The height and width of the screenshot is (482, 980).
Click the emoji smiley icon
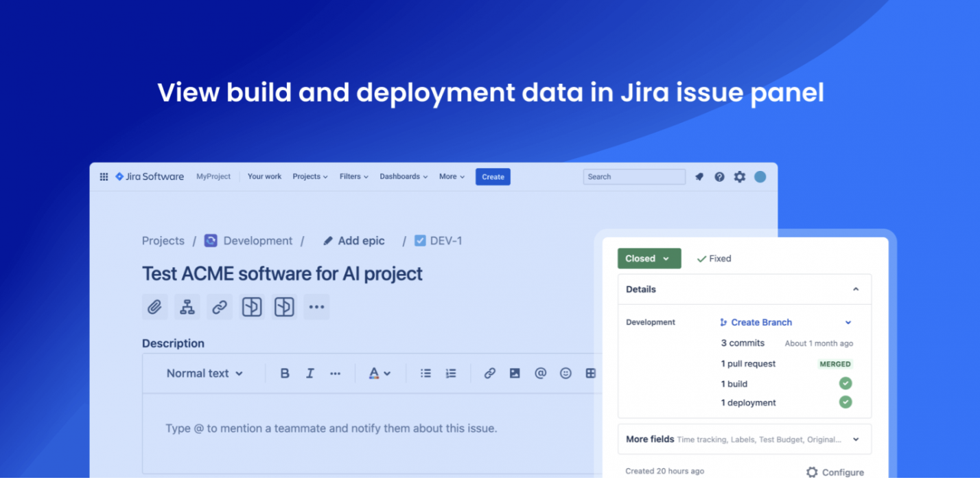[x=565, y=374]
